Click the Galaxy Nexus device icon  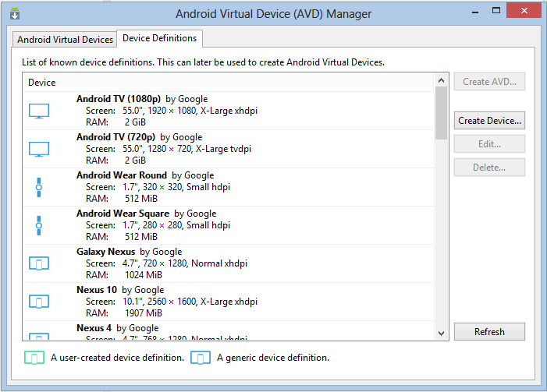coord(39,263)
